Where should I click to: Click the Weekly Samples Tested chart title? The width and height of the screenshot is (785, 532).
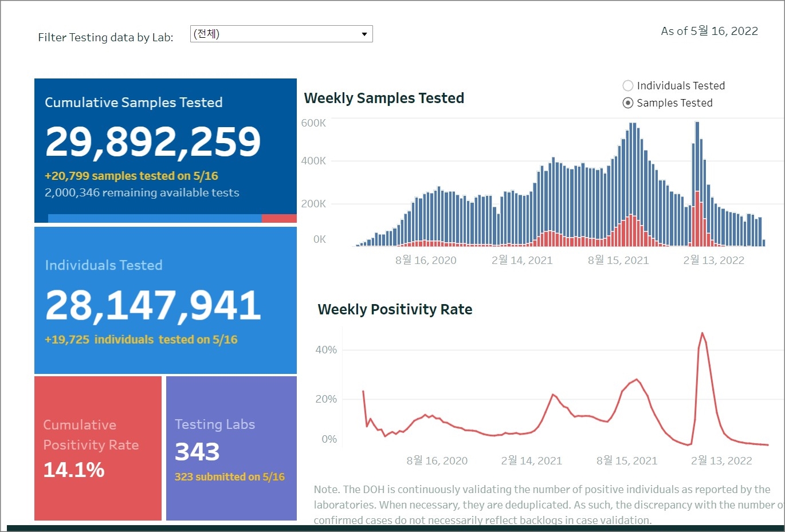point(384,98)
